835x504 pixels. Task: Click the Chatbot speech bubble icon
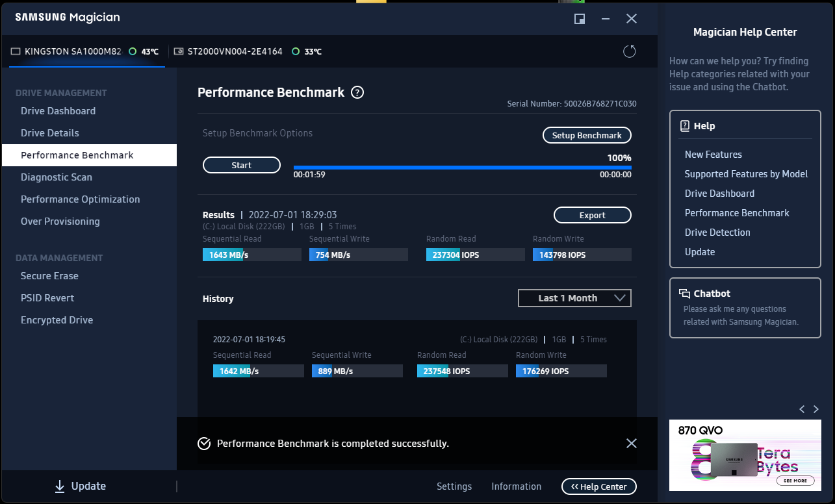click(684, 294)
